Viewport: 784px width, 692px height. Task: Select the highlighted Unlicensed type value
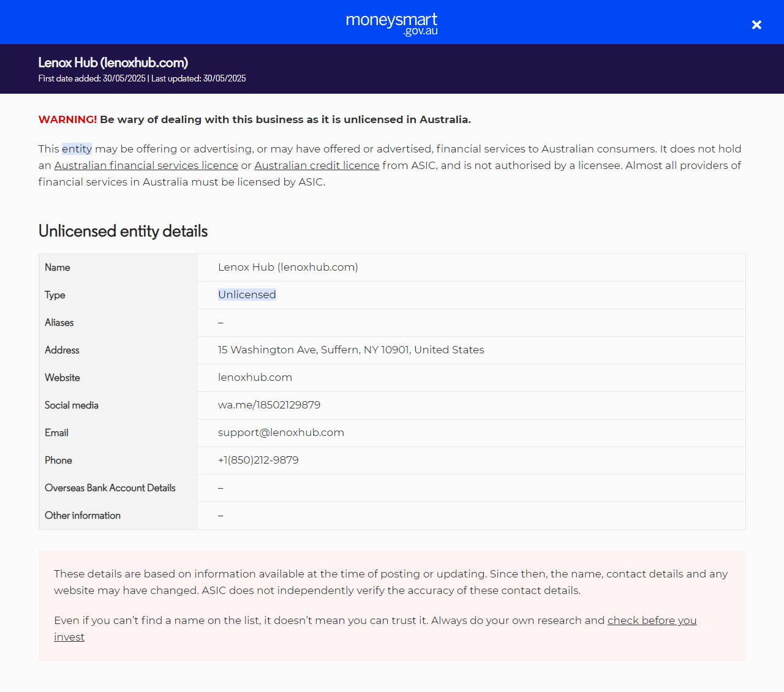point(247,295)
